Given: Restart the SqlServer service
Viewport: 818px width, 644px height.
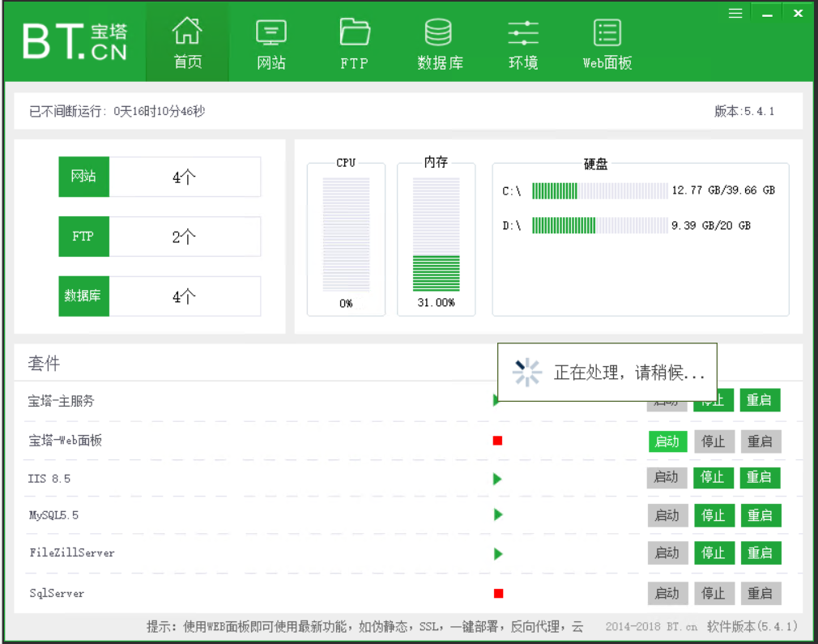Looking at the screenshot, I should [760, 594].
